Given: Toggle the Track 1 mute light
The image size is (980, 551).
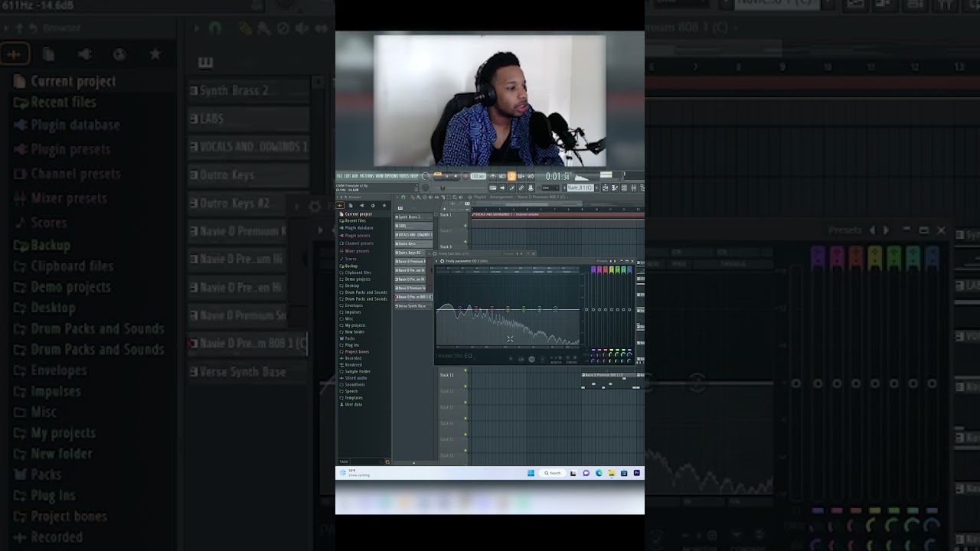Looking at the screenshot, I should pyautogui.click(x=465, y=226).
